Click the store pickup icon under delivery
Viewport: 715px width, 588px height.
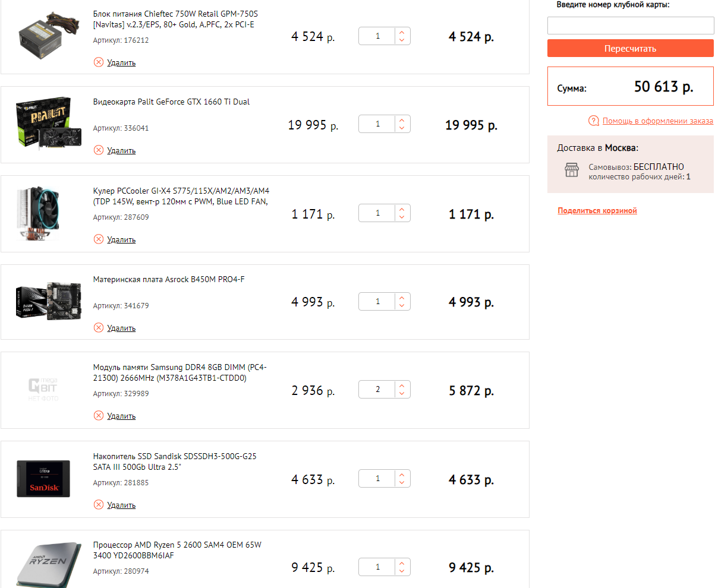click(571, 170)
